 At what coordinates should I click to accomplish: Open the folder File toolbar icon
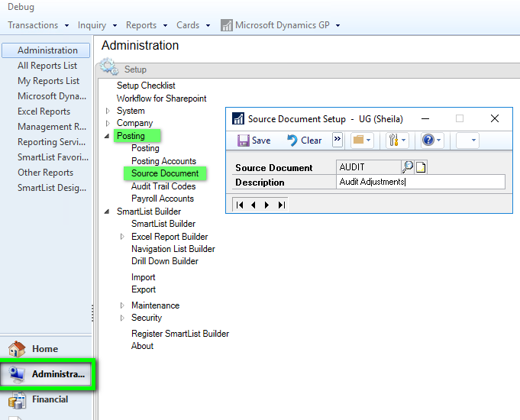358,140
